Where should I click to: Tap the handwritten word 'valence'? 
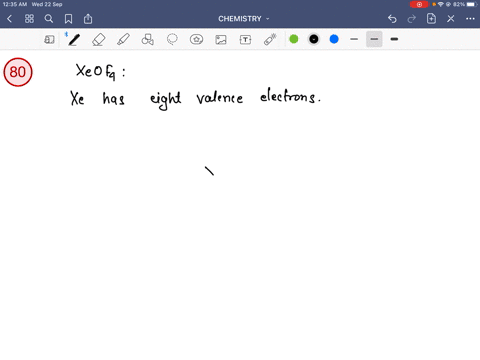pyautogui.click(x=220, y=97)
